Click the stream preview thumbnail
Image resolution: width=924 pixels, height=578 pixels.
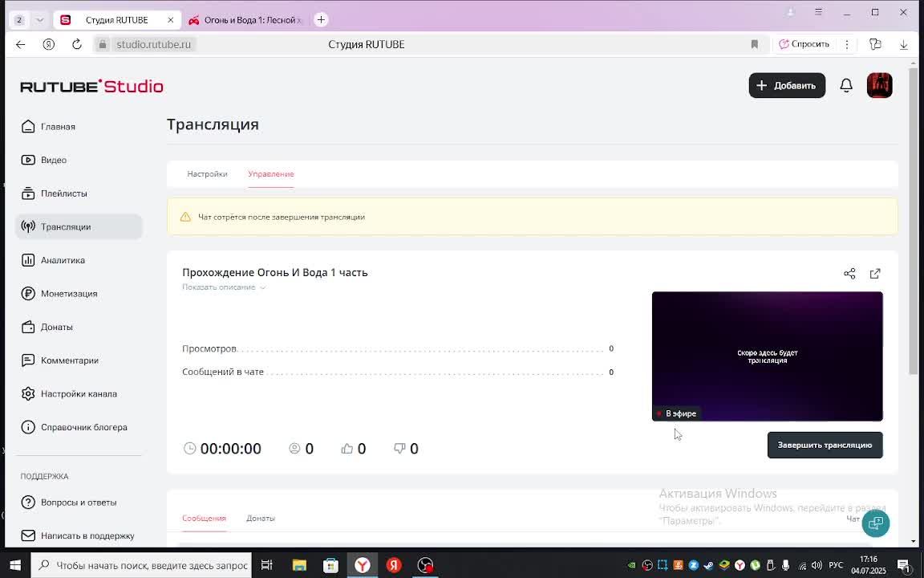point(768,356)
